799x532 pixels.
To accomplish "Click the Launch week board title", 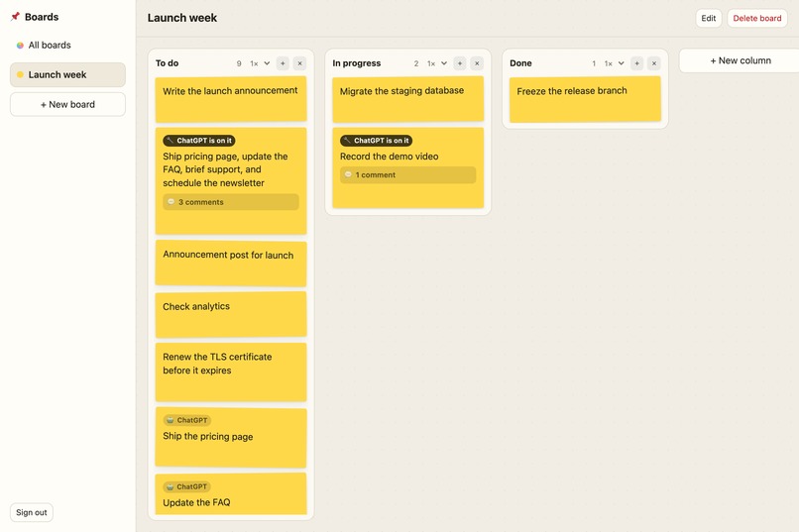I will point(182,18).
